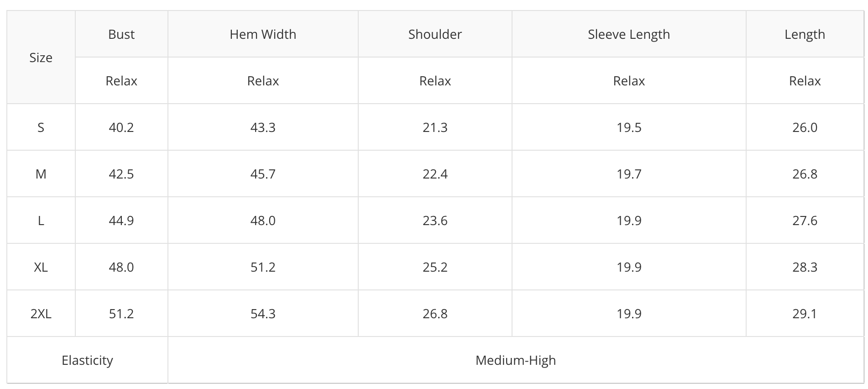Click the Medium-High elasticity value
This screenshot has width=868, height=389.
516,360
